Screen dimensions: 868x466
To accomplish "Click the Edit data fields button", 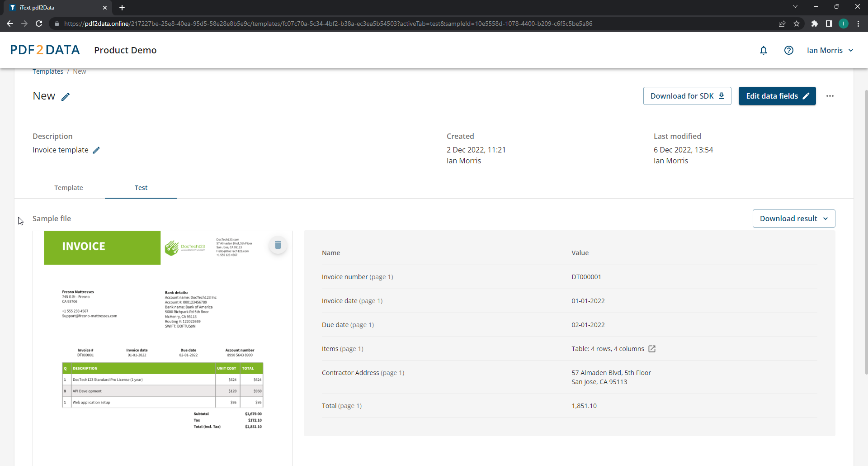I will pos(777,96).
